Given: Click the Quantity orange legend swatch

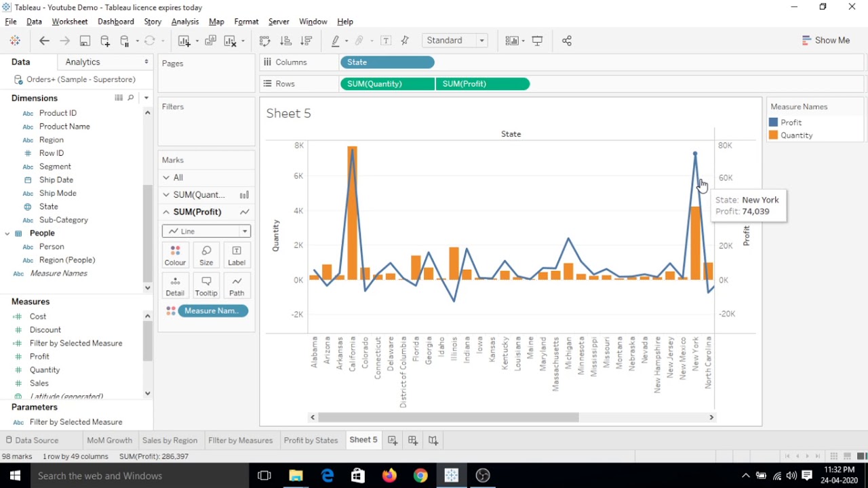Looking at the screenshot, I should (773, 136).
